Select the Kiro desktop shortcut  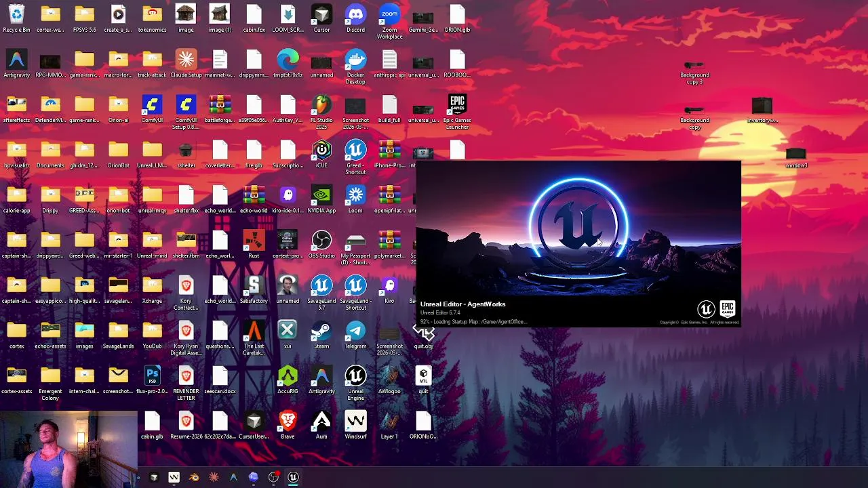point(389,290)
